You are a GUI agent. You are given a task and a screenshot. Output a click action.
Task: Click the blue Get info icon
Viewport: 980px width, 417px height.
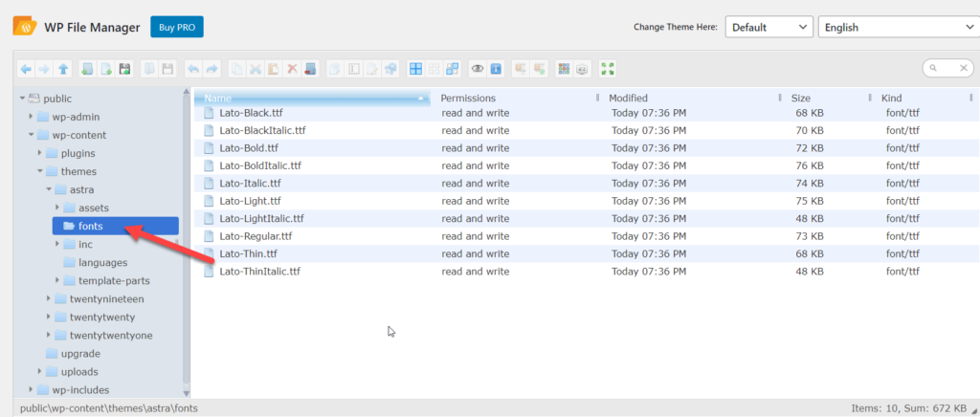[496, 69]
